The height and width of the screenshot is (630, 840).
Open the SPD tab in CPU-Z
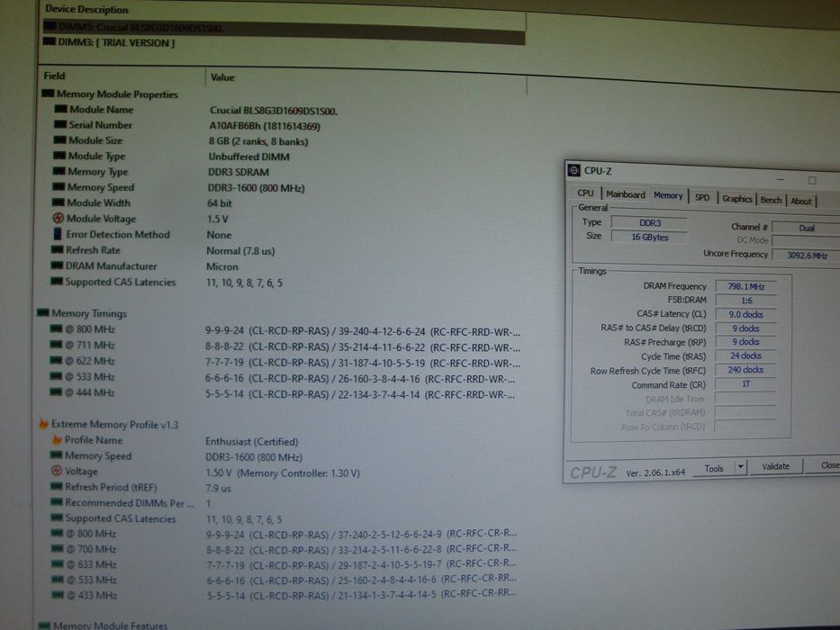click(702, 197)
